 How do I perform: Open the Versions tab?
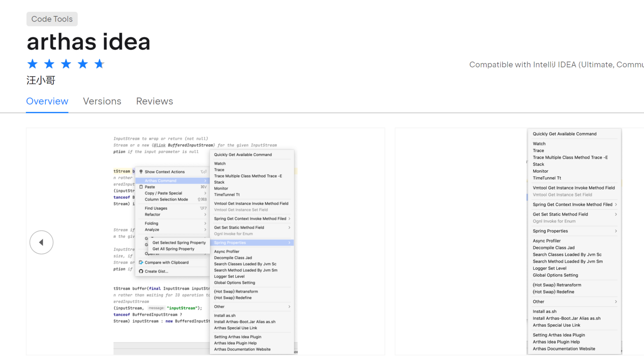coord(102,101)
